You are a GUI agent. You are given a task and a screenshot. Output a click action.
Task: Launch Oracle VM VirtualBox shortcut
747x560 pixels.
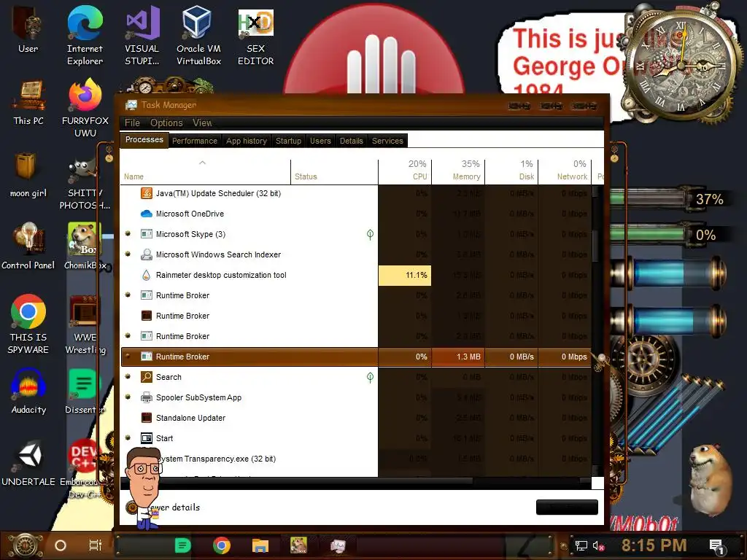(198, 34)
